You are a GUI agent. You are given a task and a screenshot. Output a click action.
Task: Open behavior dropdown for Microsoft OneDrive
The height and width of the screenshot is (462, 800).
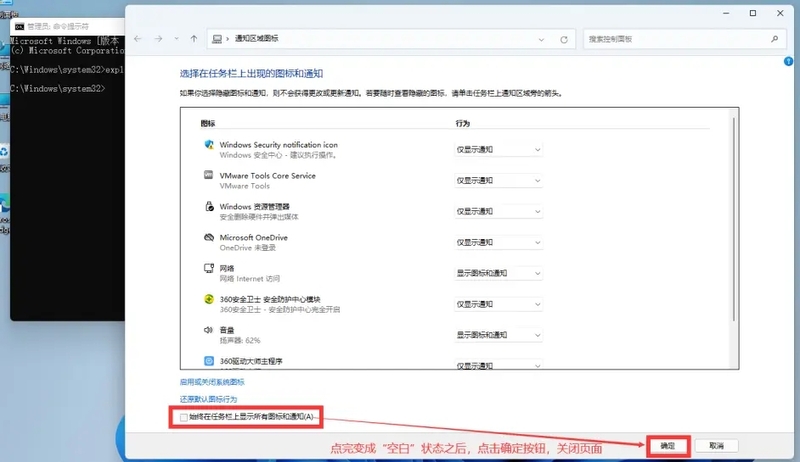coord(498,242)
